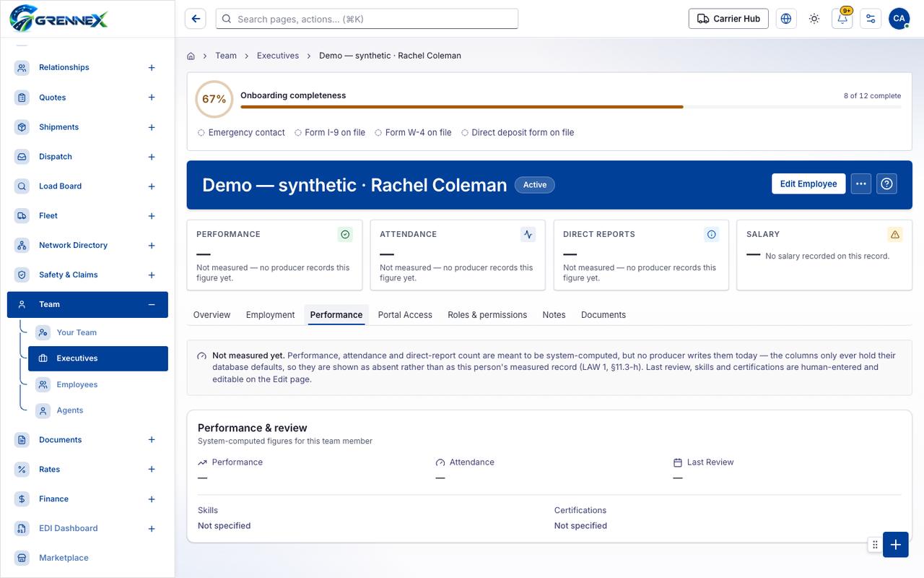Click the Edit Employee button
Image resolution: width=924 pixels, height=578 pixels.
pos(808,184)
